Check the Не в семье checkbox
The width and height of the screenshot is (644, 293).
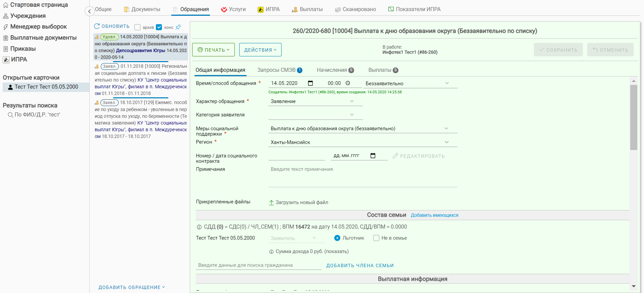pyautogui.click(x=376, y=238)
